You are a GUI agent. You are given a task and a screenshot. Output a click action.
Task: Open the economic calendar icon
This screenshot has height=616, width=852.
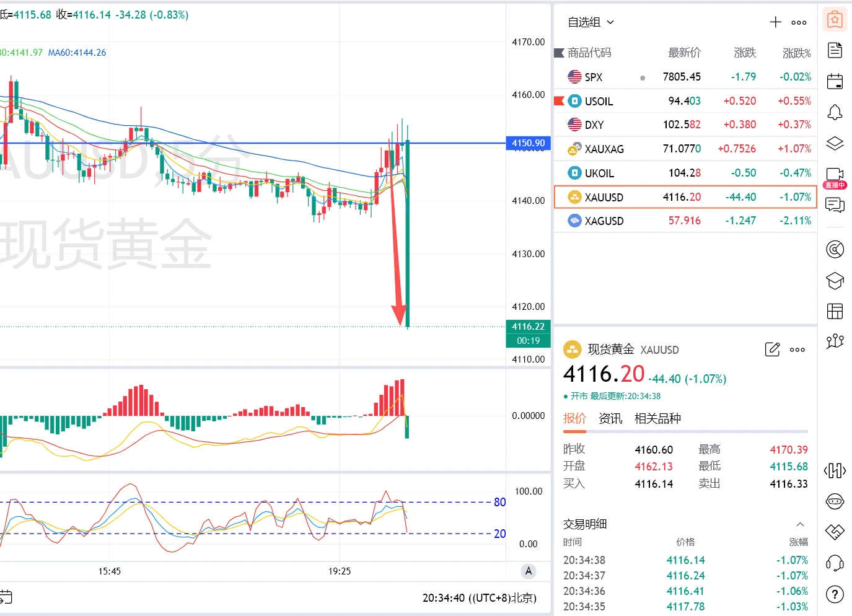point(835,81)
